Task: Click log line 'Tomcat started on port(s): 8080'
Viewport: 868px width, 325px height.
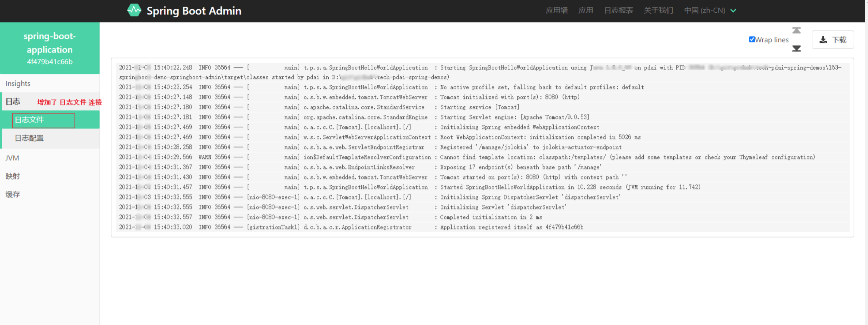Action: pos(482,177)
